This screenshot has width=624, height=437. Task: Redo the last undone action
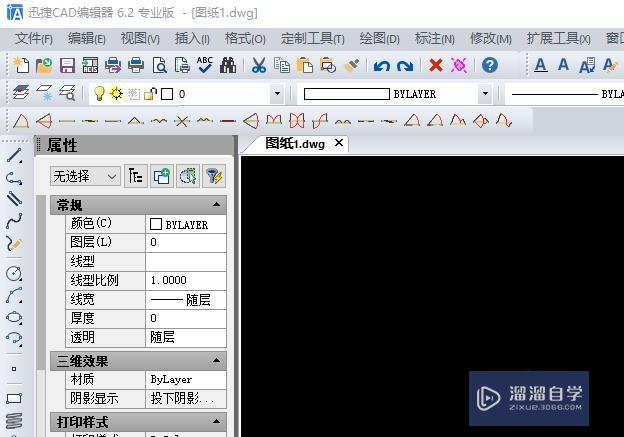point(405,66)
